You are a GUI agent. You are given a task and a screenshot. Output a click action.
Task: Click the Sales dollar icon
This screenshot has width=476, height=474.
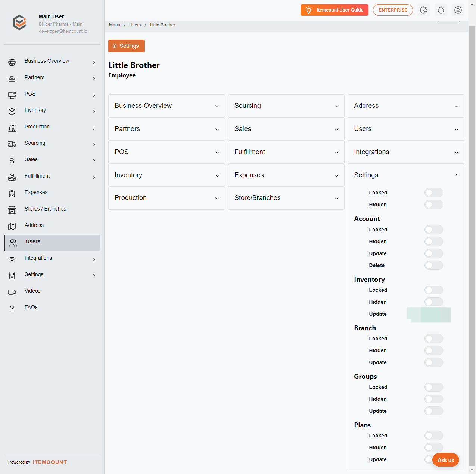[12, 161]
